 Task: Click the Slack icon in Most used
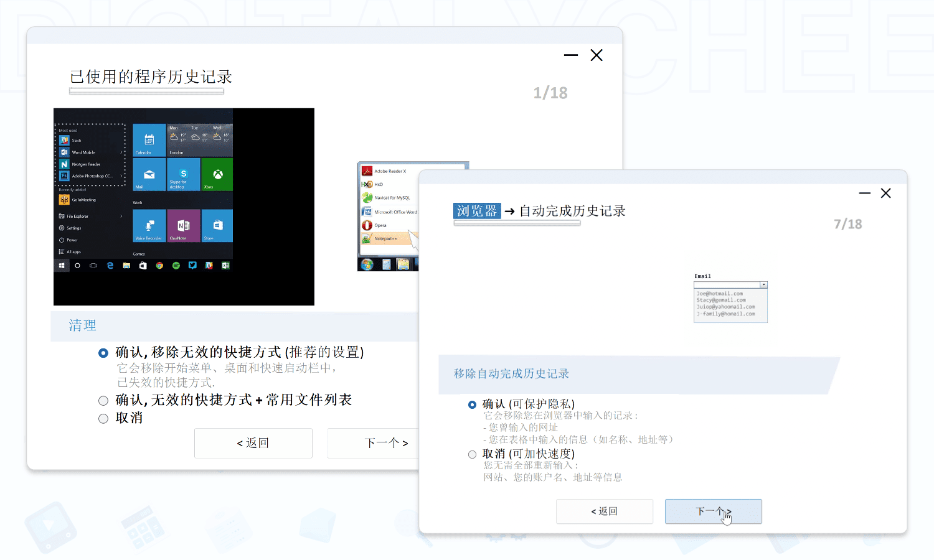(x=64, y=141)
